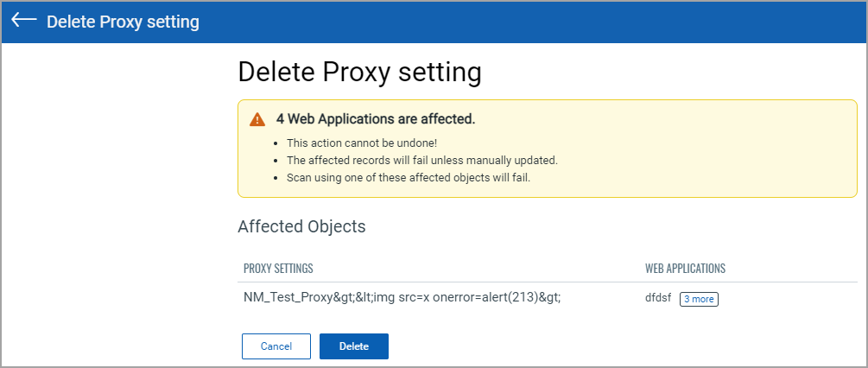Click 'Scan using one of these' bullet text
The image size is (868, 368).
(x=409, y=178)
